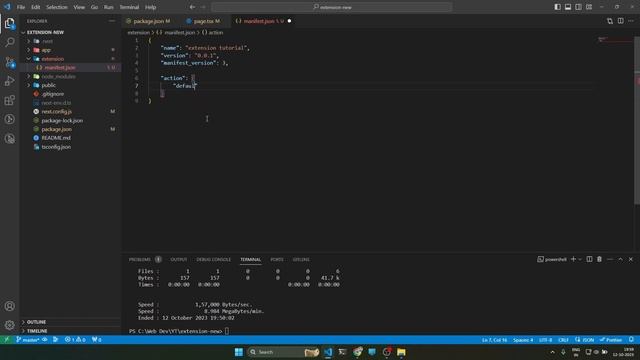
Task: Open the Extensions view
Action: click(9, 100)
